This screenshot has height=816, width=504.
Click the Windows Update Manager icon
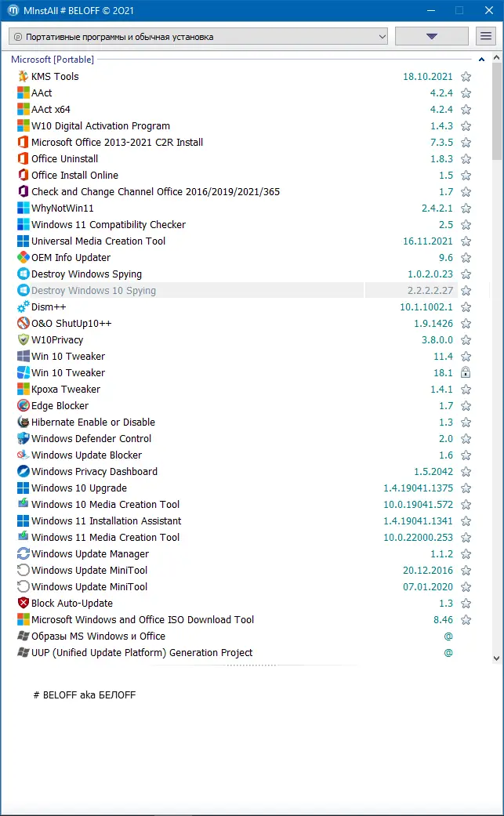pyautogui.click(x=23, y=553)
